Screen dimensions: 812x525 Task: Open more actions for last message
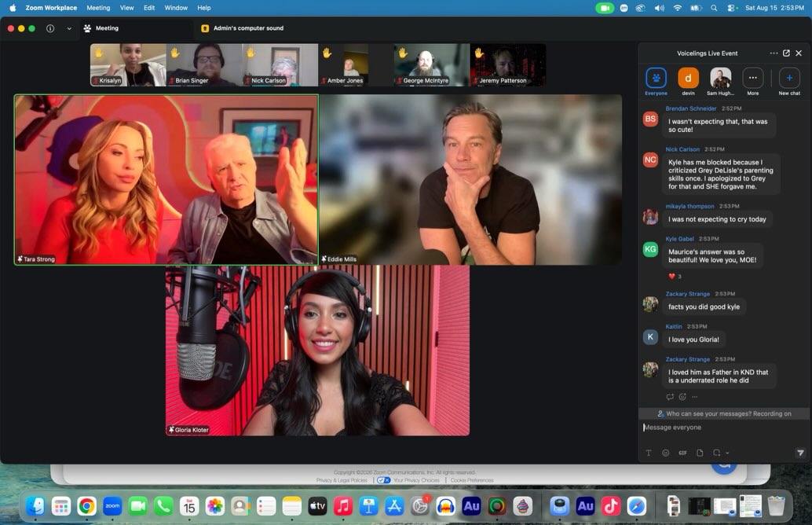tap(694, 397)
